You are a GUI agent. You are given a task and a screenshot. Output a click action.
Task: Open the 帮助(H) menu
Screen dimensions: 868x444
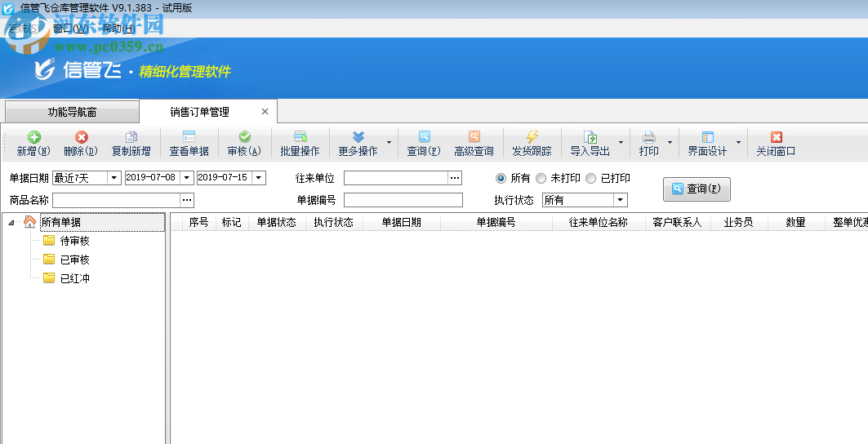[x=118, y=29]
